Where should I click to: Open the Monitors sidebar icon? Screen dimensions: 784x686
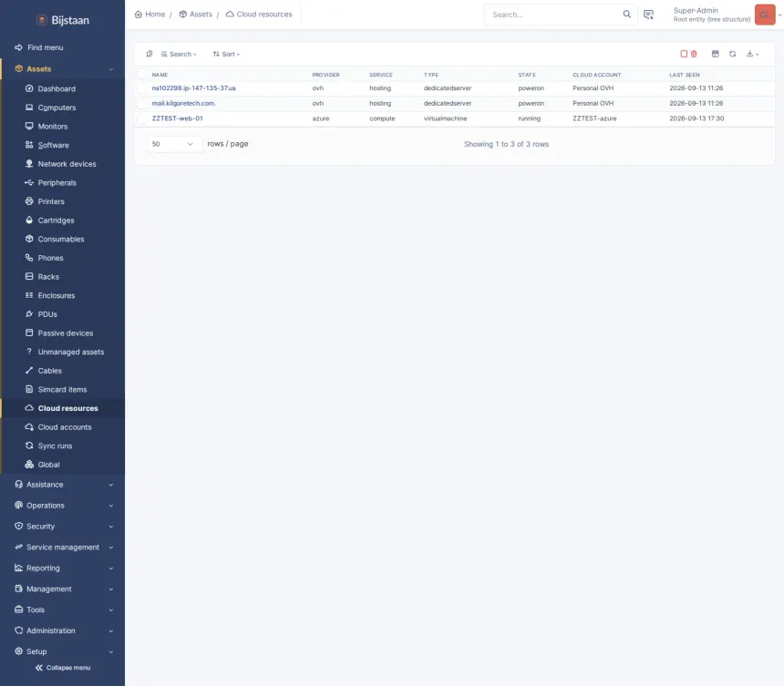(29, 126)
